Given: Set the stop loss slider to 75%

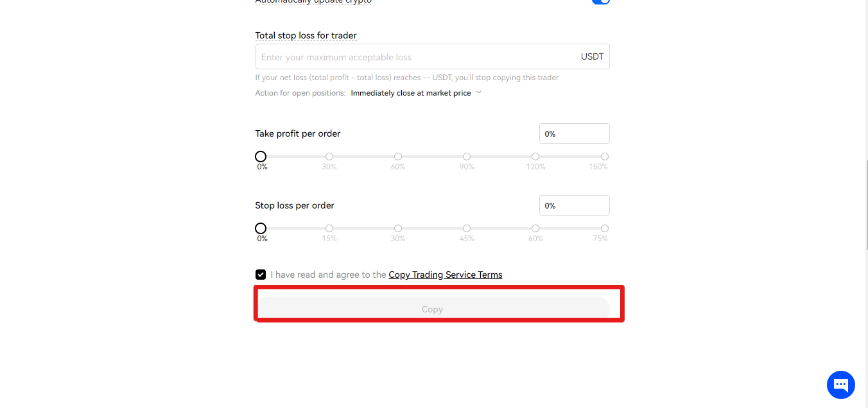Looking at the screenshot, I should [x=604, y=228].
